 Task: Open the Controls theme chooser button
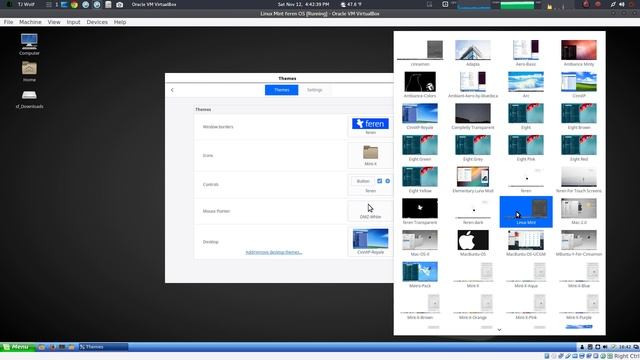coord(370,184)
